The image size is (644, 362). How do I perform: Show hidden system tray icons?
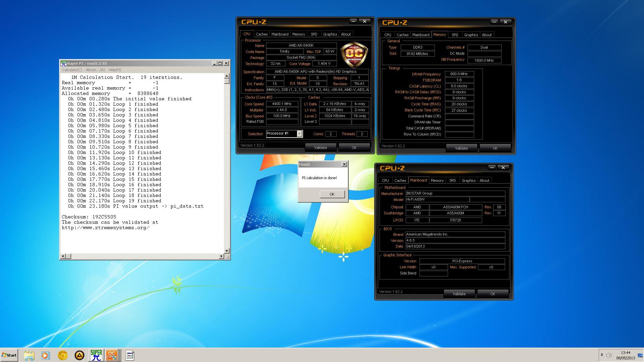602,355
